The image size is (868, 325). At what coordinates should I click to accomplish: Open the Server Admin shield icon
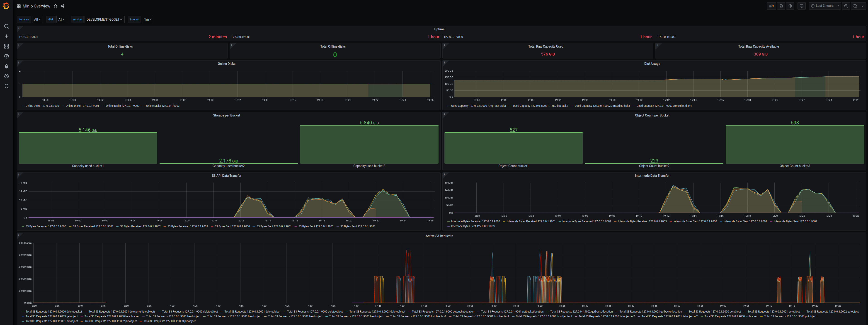click(6, 86)
